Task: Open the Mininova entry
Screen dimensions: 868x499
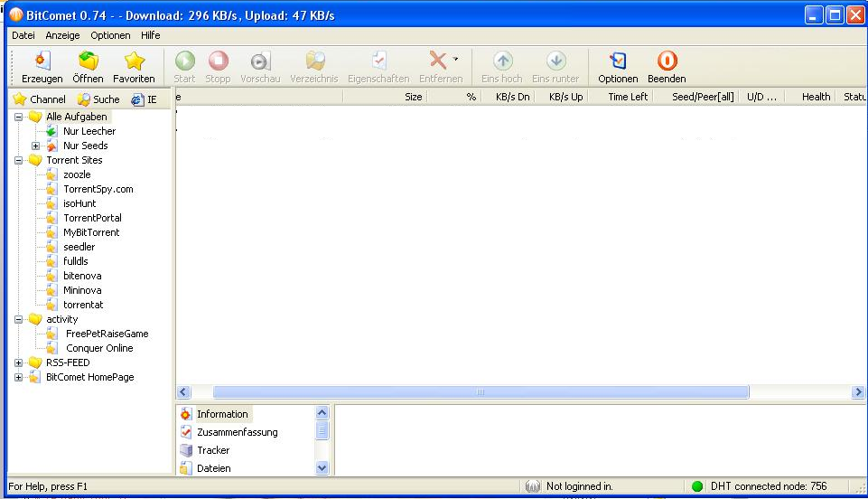Action: point(82,289)
